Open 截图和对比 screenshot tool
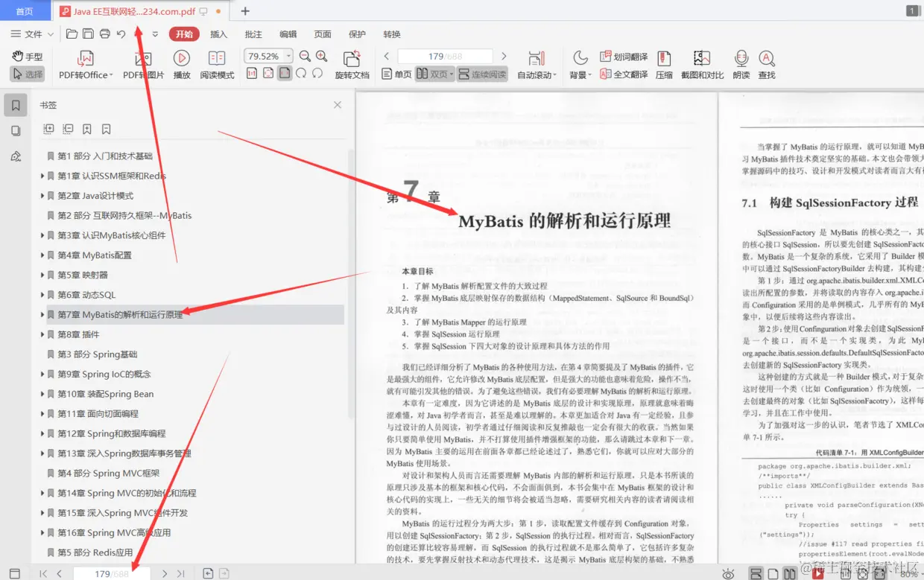The width and height of the screenshot is (924, 580). coord(702,65)
